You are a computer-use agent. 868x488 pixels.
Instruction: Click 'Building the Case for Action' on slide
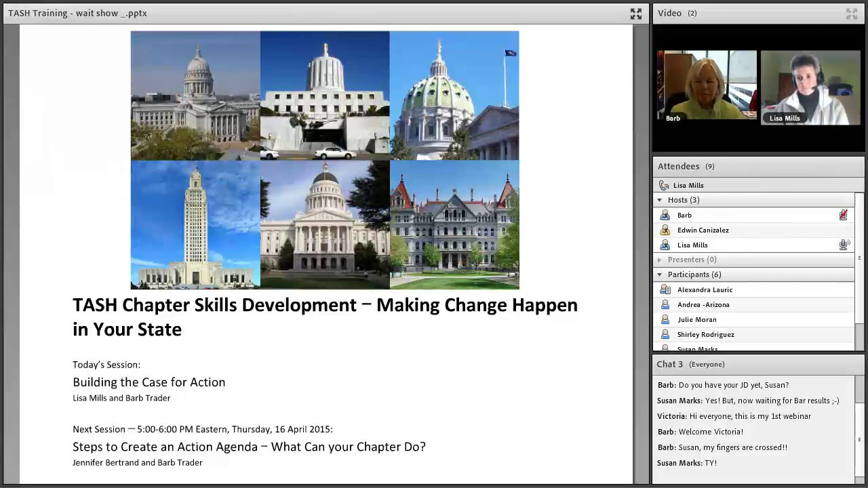pos(149,382)
